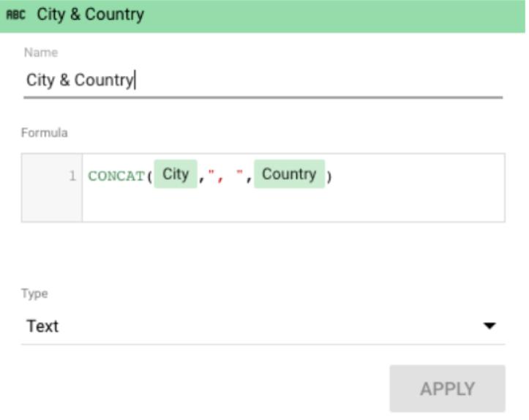Focus the Name input field
This screenshot has width=529, height=420.
(x=263, y=80)
